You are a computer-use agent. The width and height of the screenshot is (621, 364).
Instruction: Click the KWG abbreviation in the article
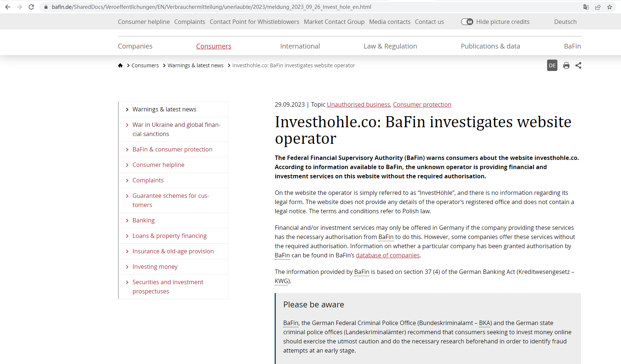pyautogui.click(x=282, y=281)
